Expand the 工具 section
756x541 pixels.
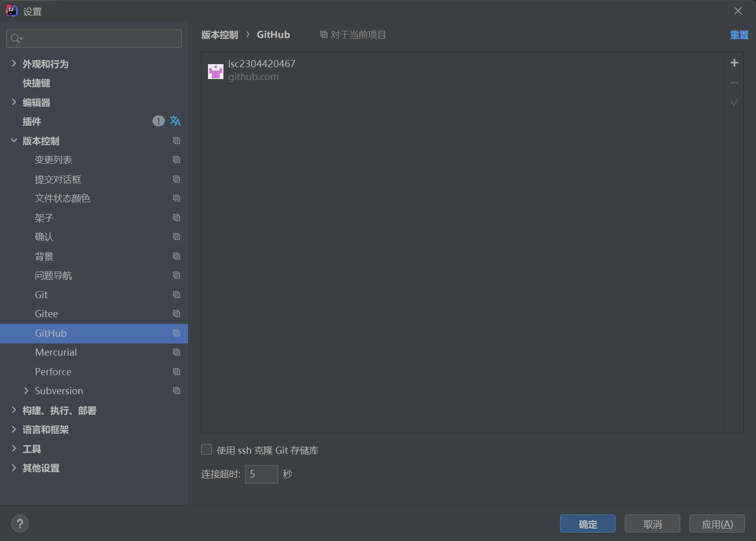click(x=14, y=448)
